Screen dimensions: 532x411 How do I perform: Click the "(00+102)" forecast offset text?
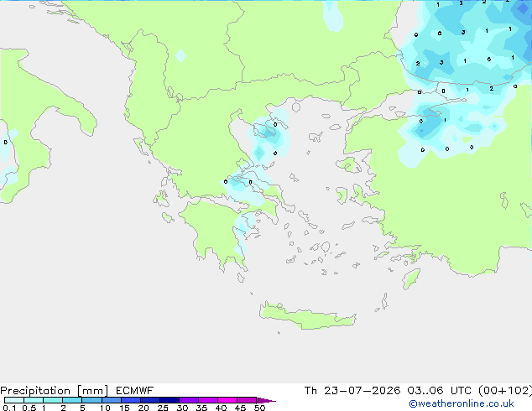(x=505, y=391)
